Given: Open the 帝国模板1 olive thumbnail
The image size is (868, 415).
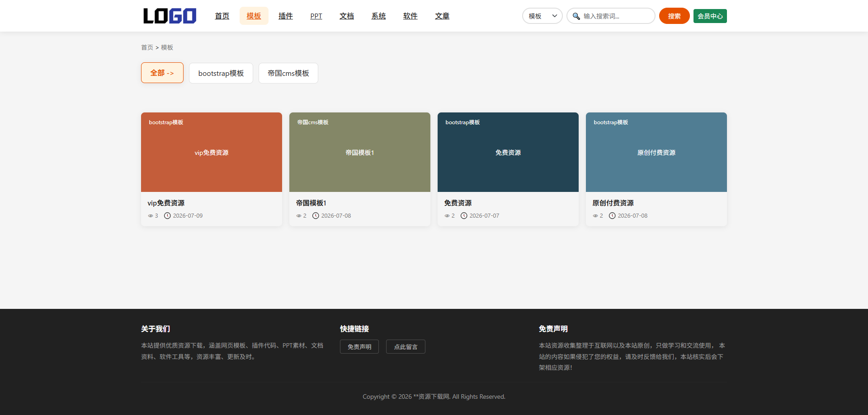Looking at the screenshot, I should click(360, 152).
